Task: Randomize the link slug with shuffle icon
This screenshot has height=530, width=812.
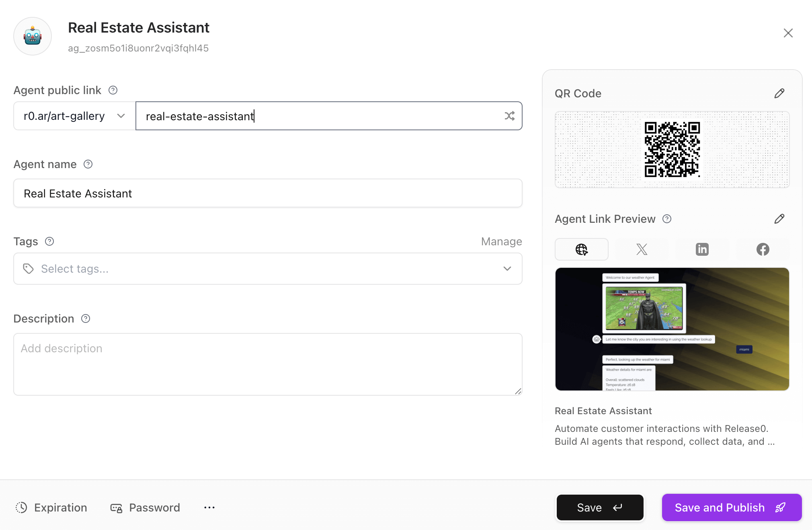Action: click(x=509, y=116)
